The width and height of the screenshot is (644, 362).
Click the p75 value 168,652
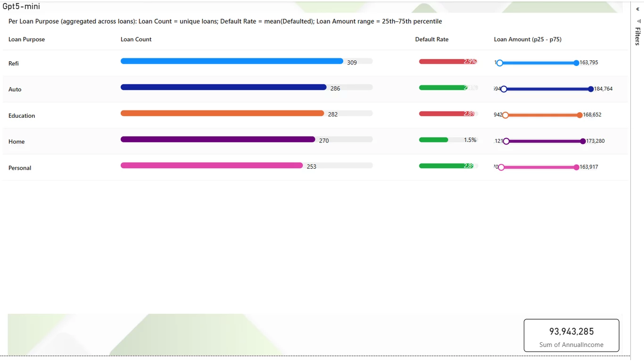(592, 115)
